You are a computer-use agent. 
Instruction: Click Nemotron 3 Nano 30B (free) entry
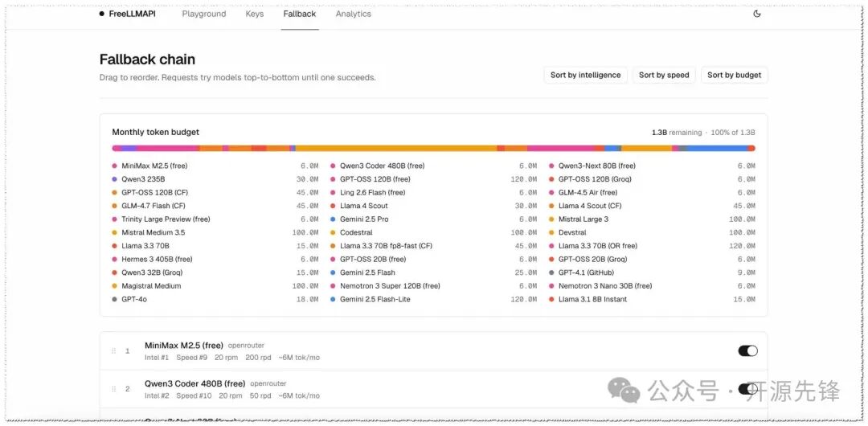click(605, 286)
